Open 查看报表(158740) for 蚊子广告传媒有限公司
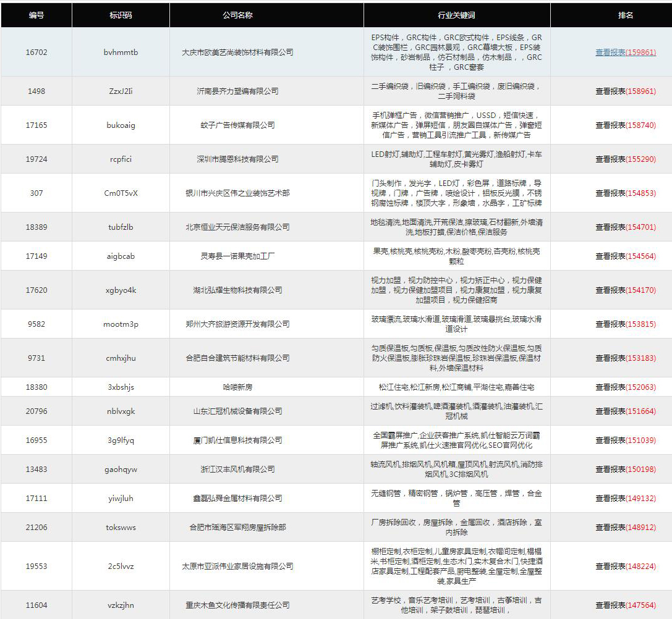This screenshot has width=672, height=619. tap(625, 125)
